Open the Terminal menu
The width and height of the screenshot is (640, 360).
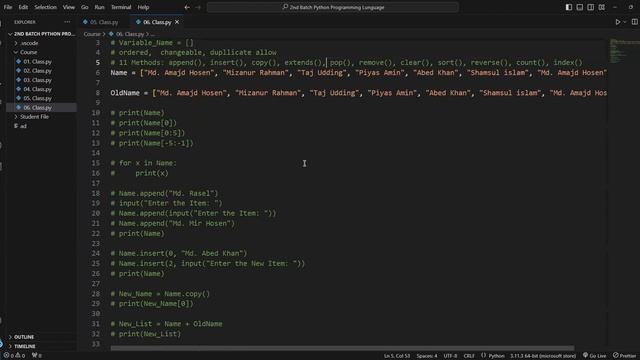coord(121,7)
